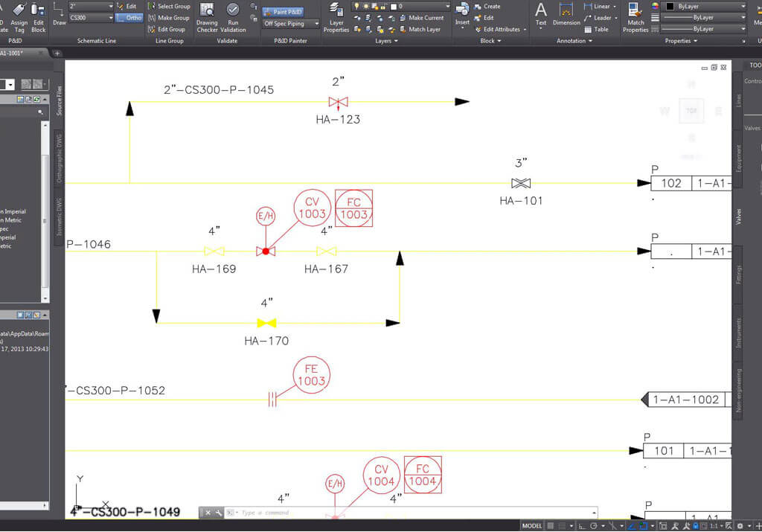
Task: Click Make Current layer tool
Action: (x=422, y=18)
